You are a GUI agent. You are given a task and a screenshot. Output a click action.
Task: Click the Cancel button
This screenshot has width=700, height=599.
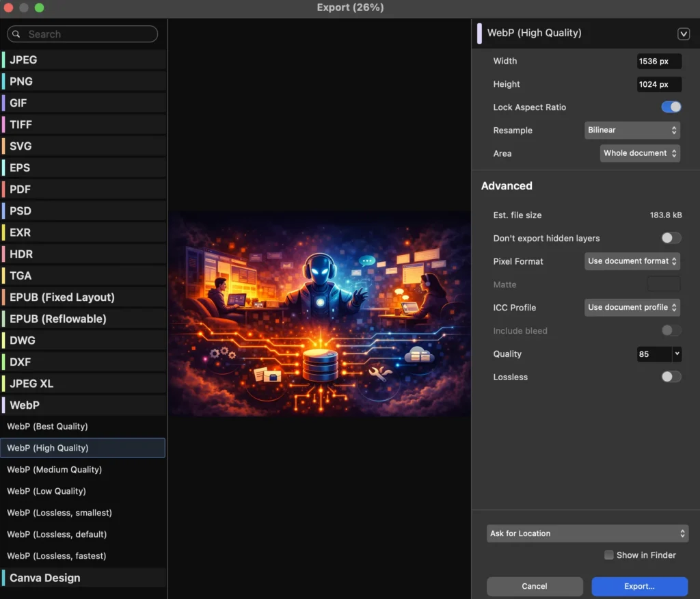tap(534, 586)
